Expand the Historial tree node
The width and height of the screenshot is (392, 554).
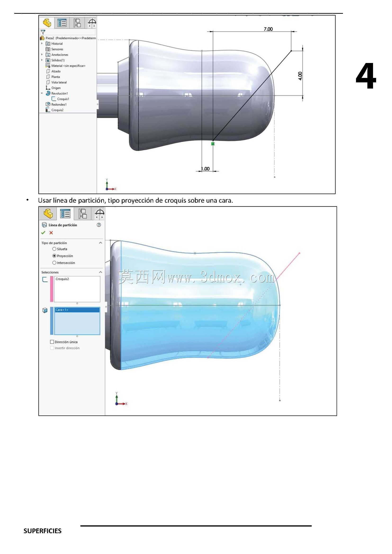click(x=42, y=44)
